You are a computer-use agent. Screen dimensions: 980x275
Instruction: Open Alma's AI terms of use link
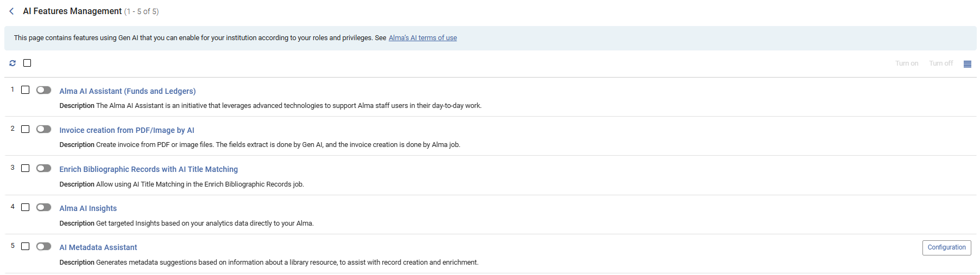[x=422, y=38]
